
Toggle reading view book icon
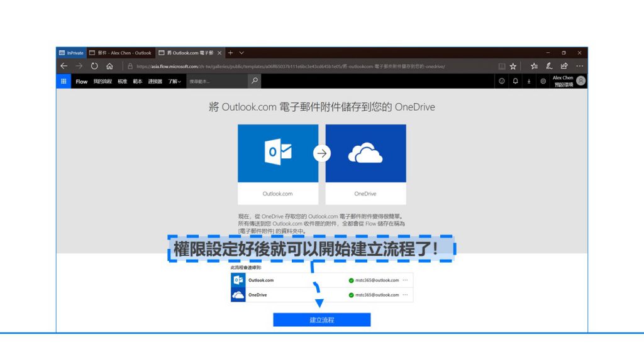point(501,66)
